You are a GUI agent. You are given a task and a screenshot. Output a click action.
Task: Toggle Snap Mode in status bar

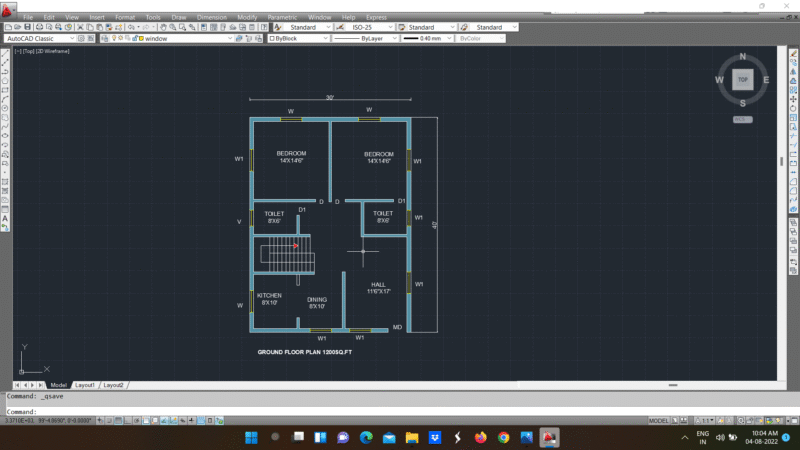coord(109,421)
